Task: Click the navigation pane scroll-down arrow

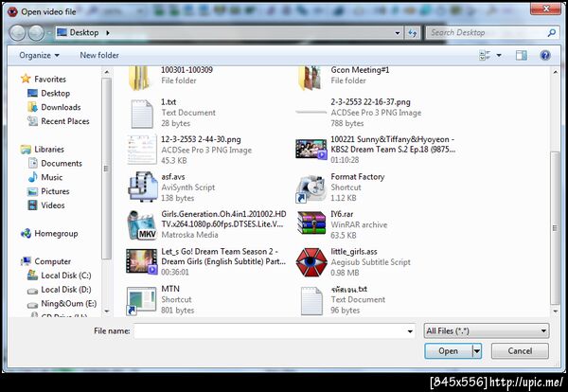Action: coord(106,311)
